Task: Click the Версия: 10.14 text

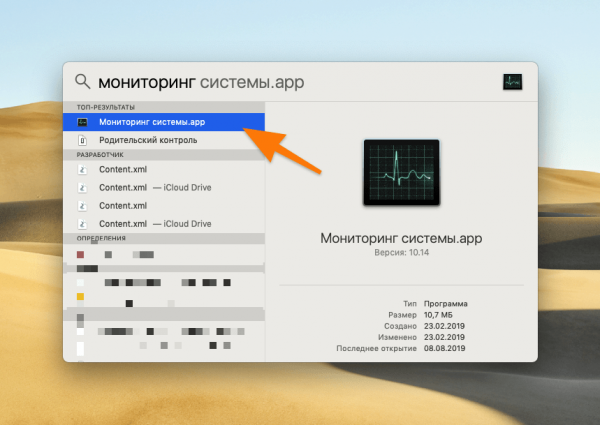Action: 401,252
